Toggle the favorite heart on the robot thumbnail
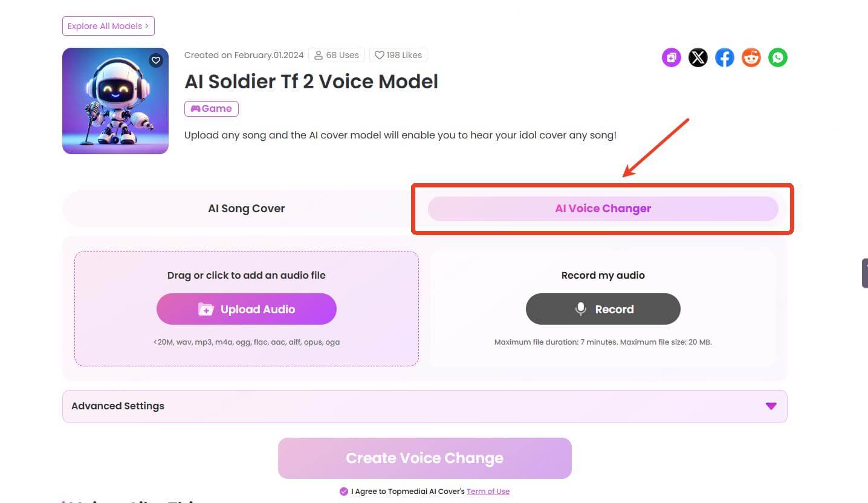868x503 pixels. click(156, 60)
